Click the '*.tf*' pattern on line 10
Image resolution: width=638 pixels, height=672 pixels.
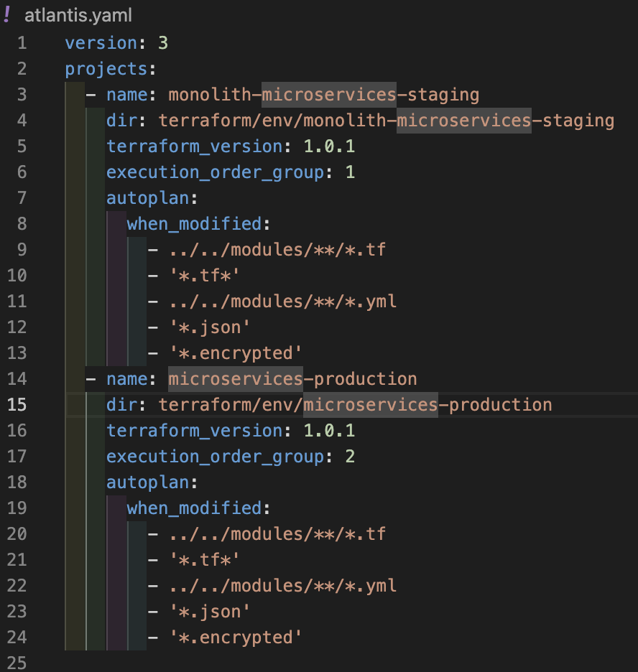[x=205, y=276]
